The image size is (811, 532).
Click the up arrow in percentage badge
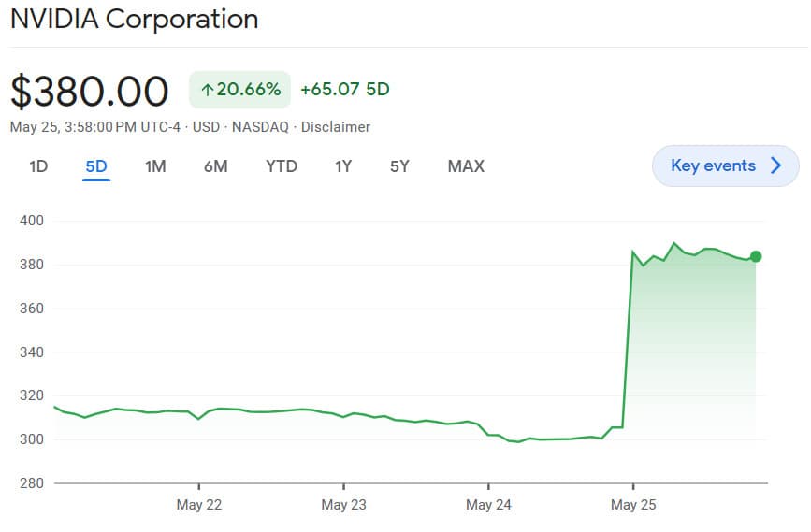[207, 90]
